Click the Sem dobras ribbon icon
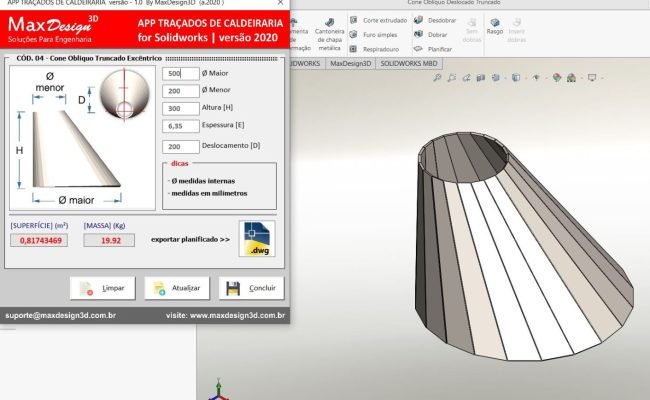This screenshot has width=650, height=400. [x=472, y=30]
